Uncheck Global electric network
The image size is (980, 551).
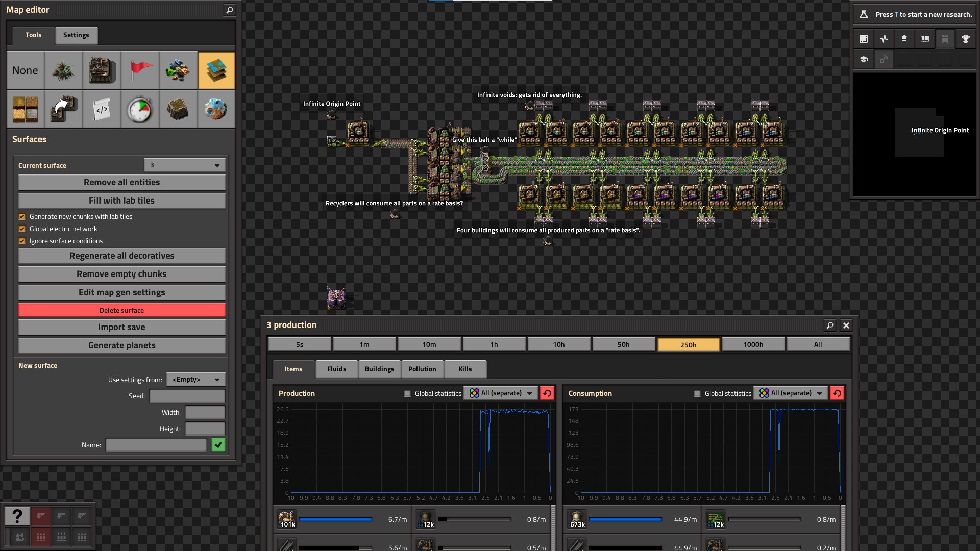click(22, 229)
